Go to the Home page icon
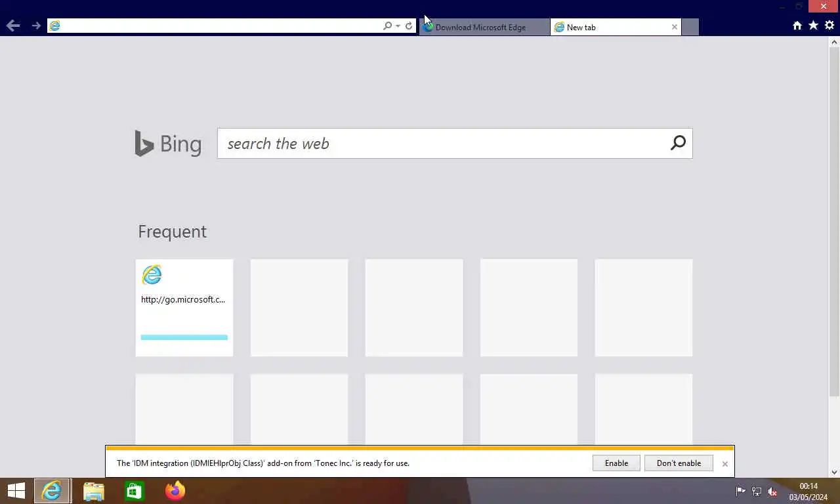Viewport: 840px width, 504px height. [x=797, y=26]
